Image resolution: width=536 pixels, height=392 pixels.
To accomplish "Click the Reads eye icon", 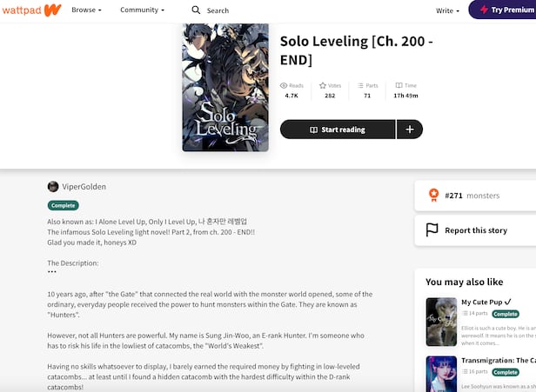I will click(284, 85).
